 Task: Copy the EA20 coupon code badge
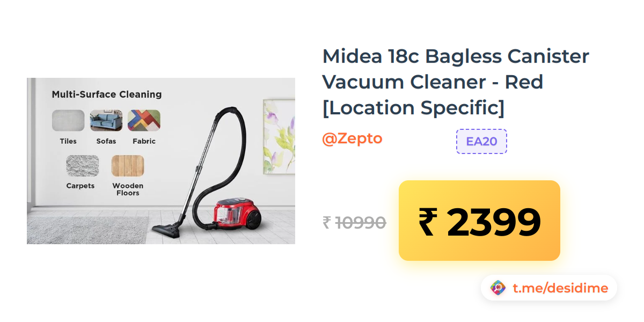pyautogui.click(x=481, y=142)
